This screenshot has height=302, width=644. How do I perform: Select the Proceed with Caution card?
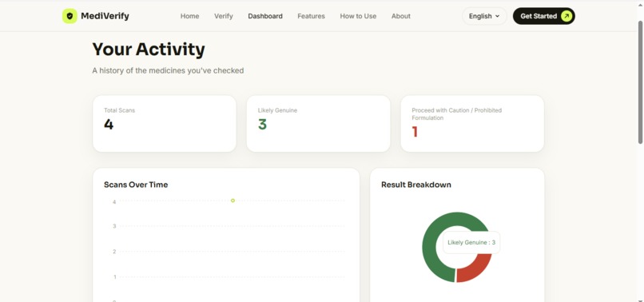coord(472,124)
